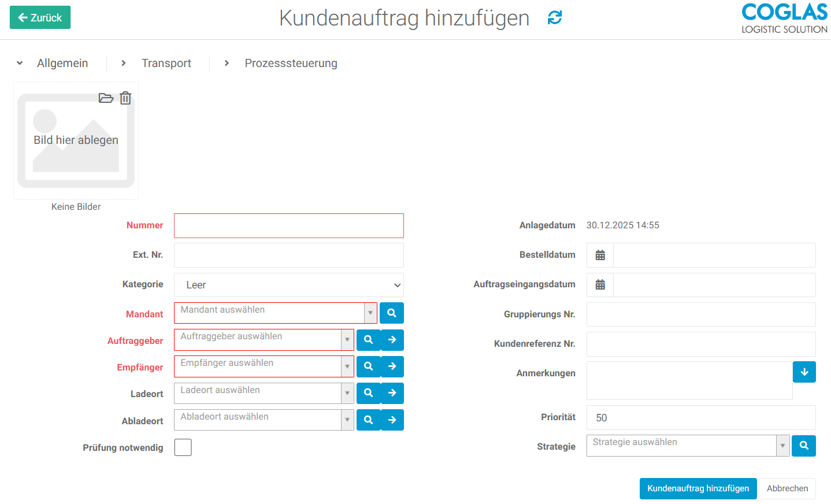Click the trash icon to remove the image
This screenshot has height=504, width=831.
point(125,98)
